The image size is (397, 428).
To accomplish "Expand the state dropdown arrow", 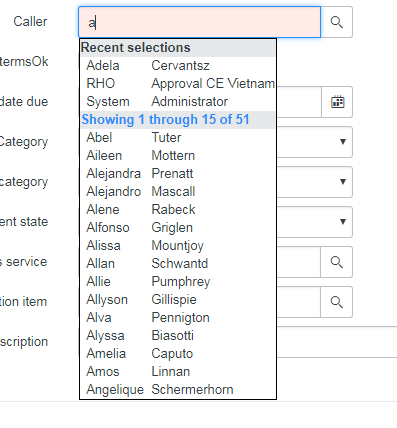I will (x=343, y=222).
